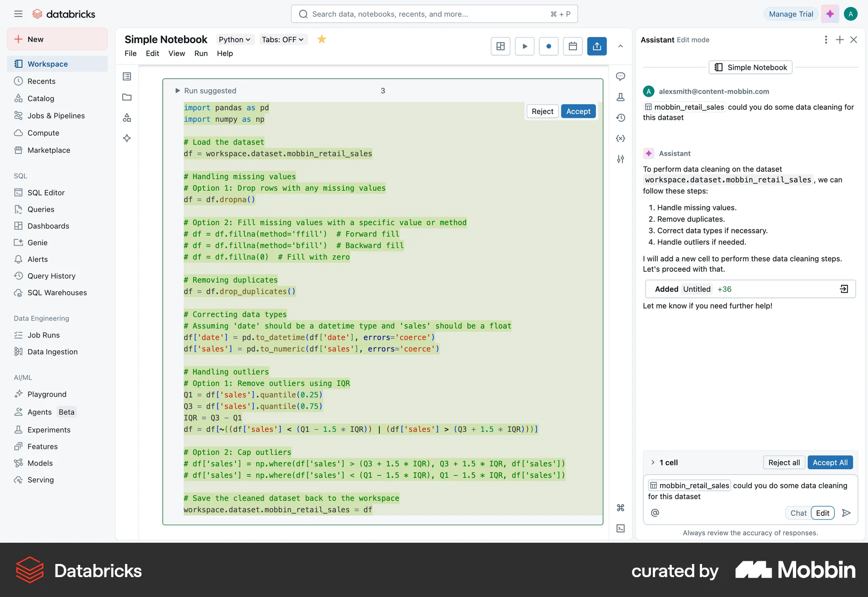The image size is (868, 597).
Task: Share the Simple Notebook
Action: pyautogui.click(x=597, y=46)
